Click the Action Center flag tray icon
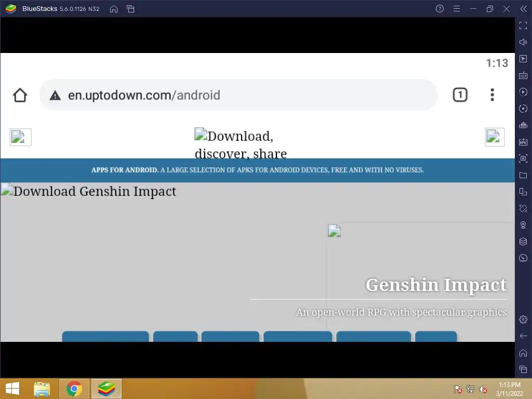 click(458, 389)
